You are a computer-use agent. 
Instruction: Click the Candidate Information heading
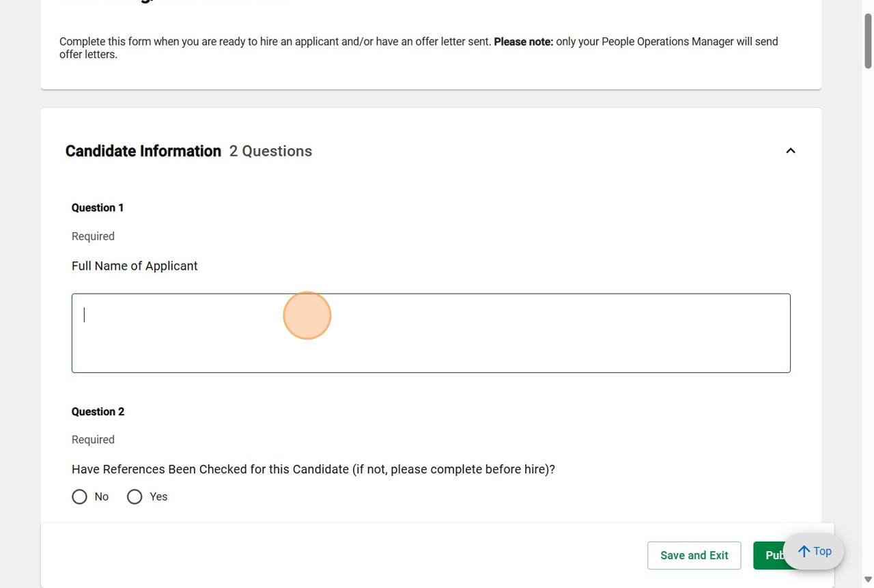tap(143, 151)
